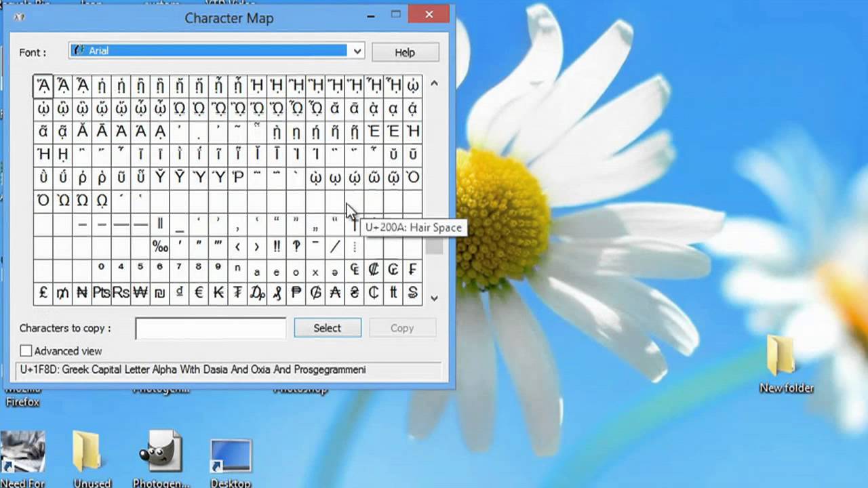Choose the right single angle quote ›

(258, 247)
